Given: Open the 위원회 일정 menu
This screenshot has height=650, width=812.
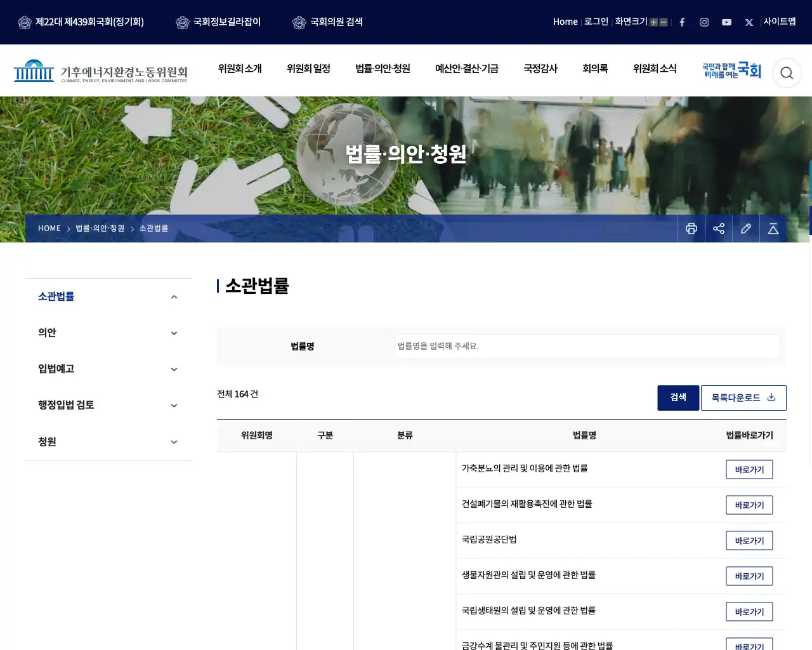Looking at the screenshot, I should 308,69.
